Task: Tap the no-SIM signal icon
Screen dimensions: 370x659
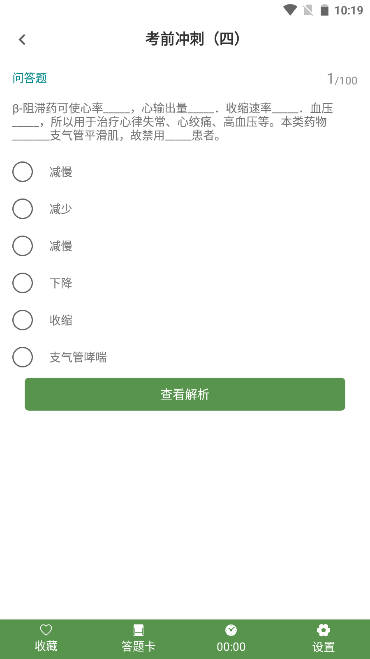Action: [x=308, y=10]
